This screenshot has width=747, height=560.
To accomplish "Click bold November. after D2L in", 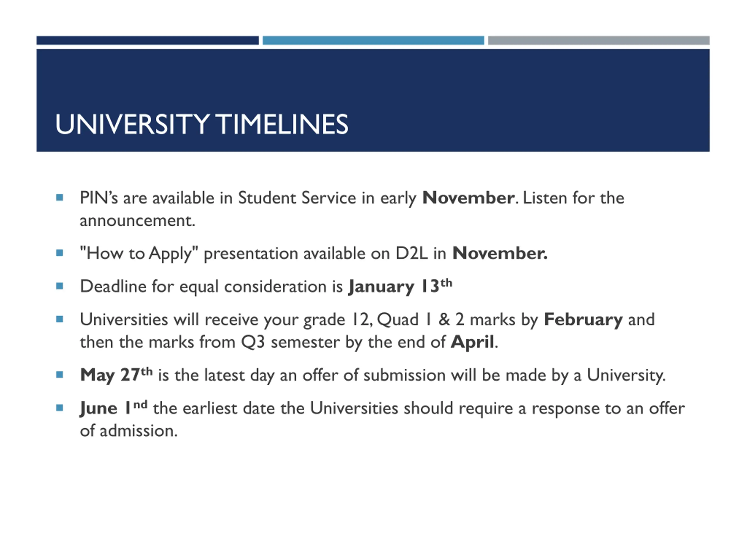I will (x=500, y=253).
